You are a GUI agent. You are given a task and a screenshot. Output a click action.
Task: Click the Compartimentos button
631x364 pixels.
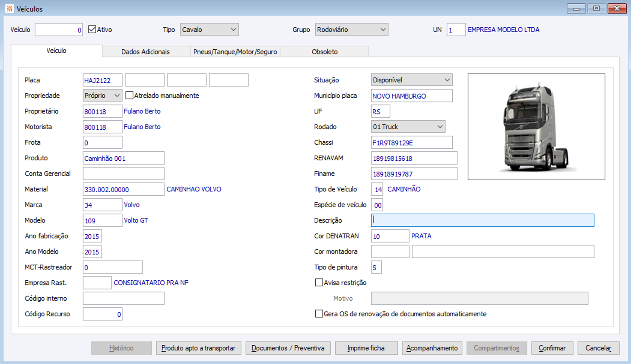(497, 348)
